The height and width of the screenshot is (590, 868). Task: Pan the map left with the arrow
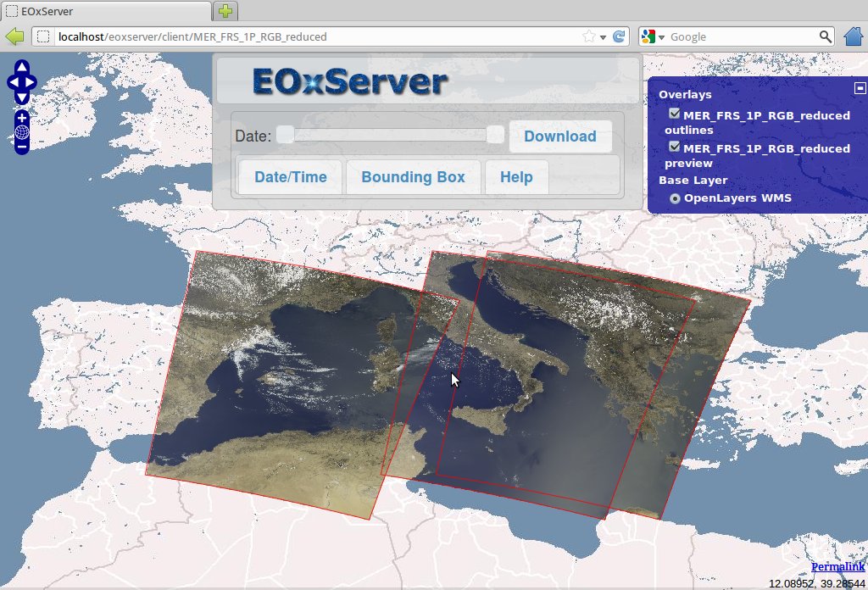[14, 82]
